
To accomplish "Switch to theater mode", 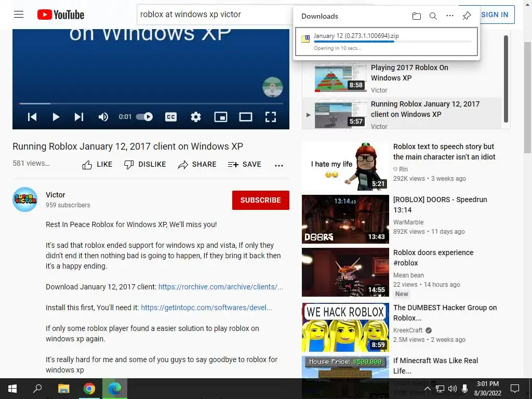I will 245,117.
